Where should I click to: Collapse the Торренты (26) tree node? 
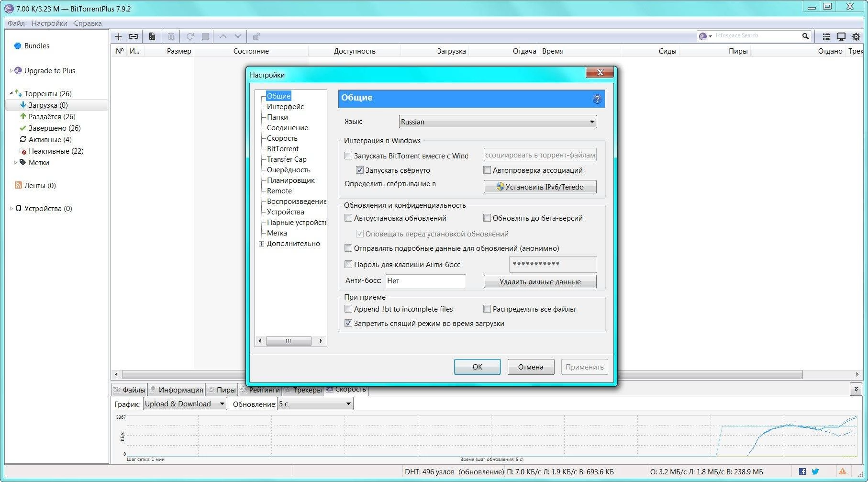tap(11, 93)
